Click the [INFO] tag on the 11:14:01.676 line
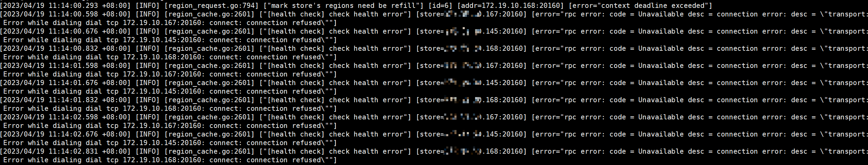 [x=147, y=83]
